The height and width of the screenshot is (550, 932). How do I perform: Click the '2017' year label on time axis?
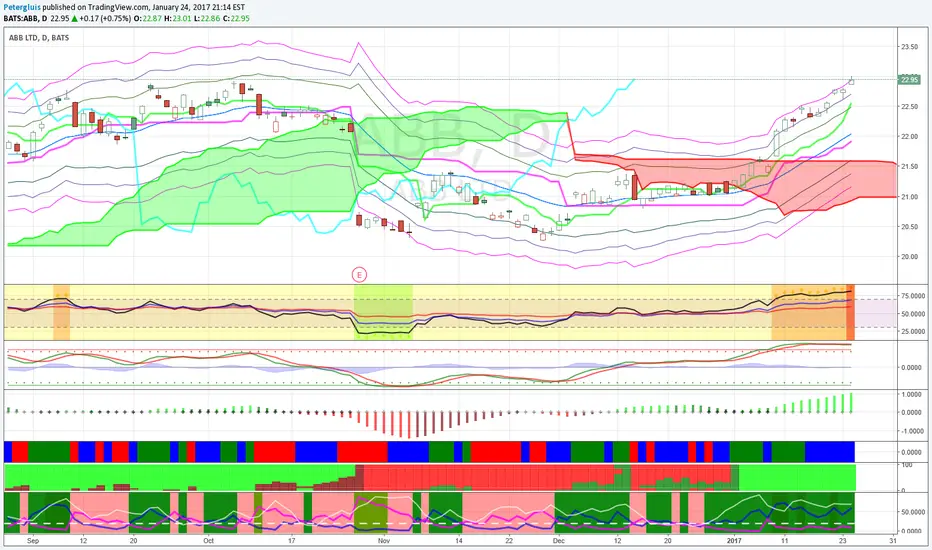pyautogui.click(x=734, y=541)
